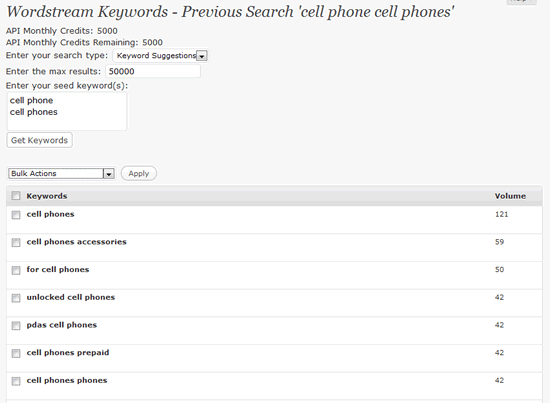This screenshot has height=403, width=550.
Task: Check the 'cell phones phones' checkbox
Action: click(x=16, y=381)
